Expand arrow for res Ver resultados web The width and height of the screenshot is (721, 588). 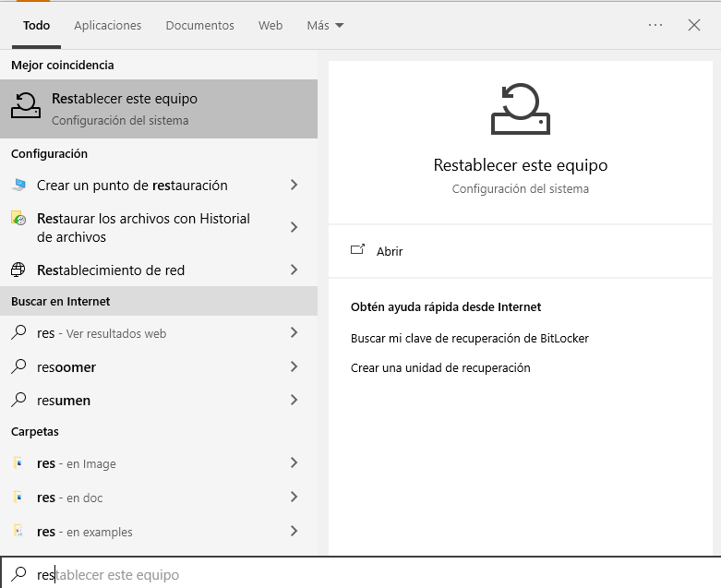(294, 332)
